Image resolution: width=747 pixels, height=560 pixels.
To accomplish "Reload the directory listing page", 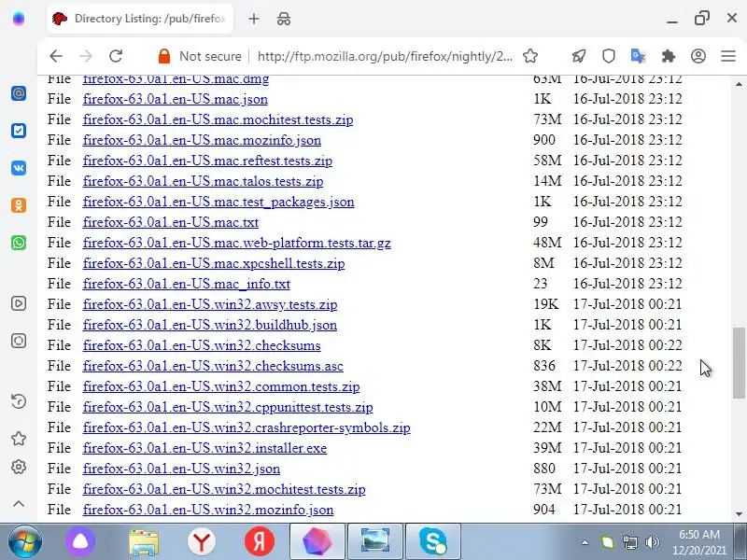I will coord(116,56).
